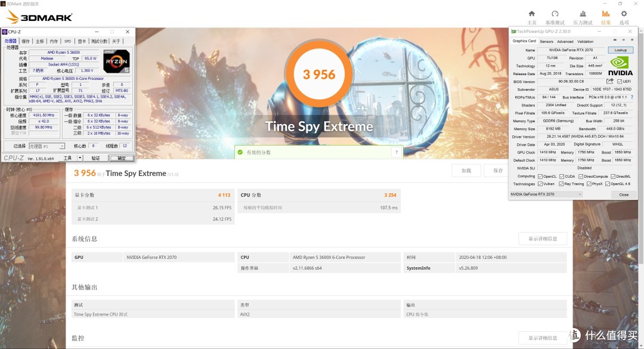644x349 pixels.
Task: Switch to CPU-Z 主板 (mainboard) tab
Action: coord(39,41)
